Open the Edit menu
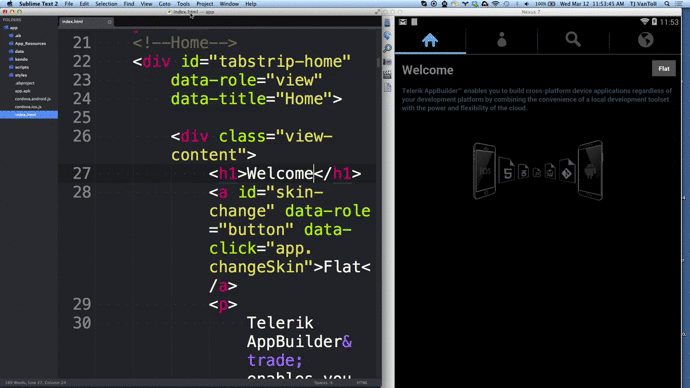The height and width of the screenshot is (388, 690). 84,4
